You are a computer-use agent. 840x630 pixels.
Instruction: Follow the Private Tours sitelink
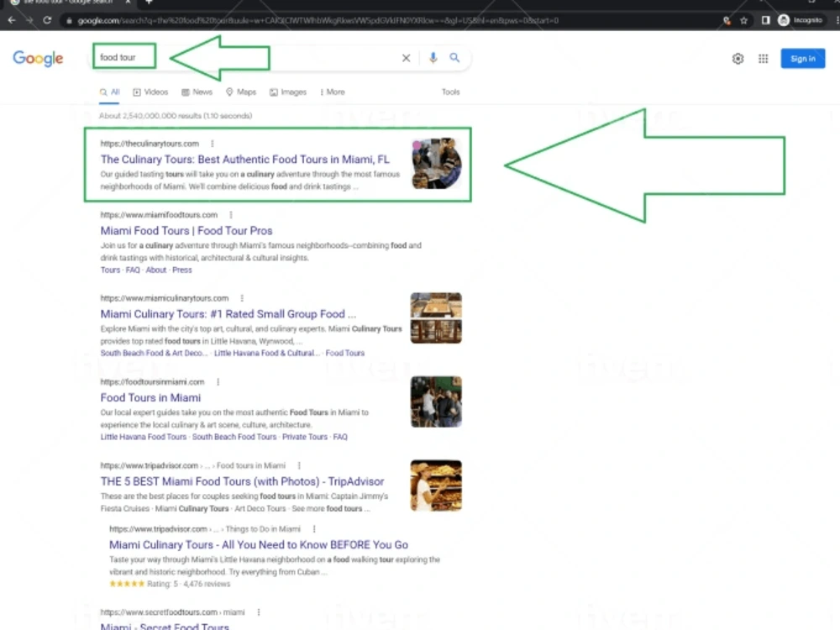click(305, 437)
